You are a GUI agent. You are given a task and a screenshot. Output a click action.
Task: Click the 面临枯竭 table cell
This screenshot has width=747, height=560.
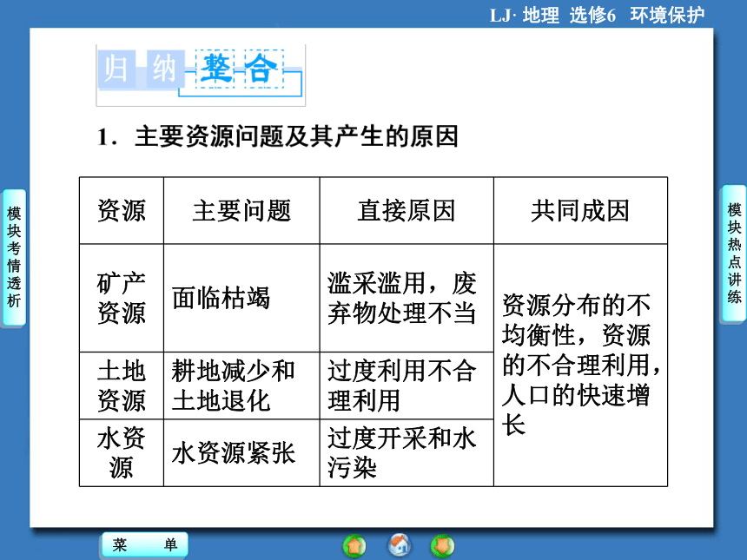(241, 298)
